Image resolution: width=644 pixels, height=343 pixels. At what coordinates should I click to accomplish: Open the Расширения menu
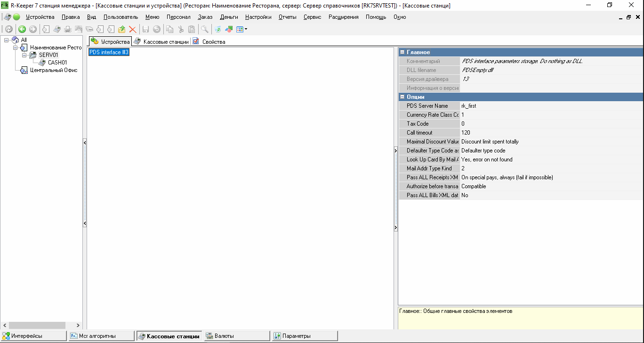[x=343, y=17]
